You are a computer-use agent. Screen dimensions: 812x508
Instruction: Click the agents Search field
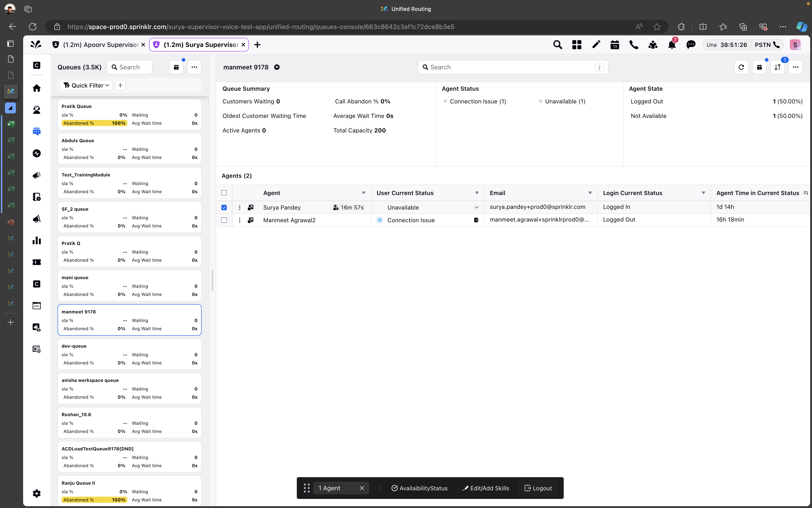pos(513,67)
